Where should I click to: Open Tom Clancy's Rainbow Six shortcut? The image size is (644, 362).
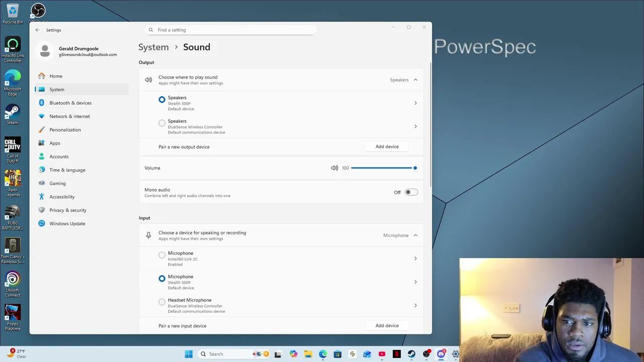click(x=13, y=251)
